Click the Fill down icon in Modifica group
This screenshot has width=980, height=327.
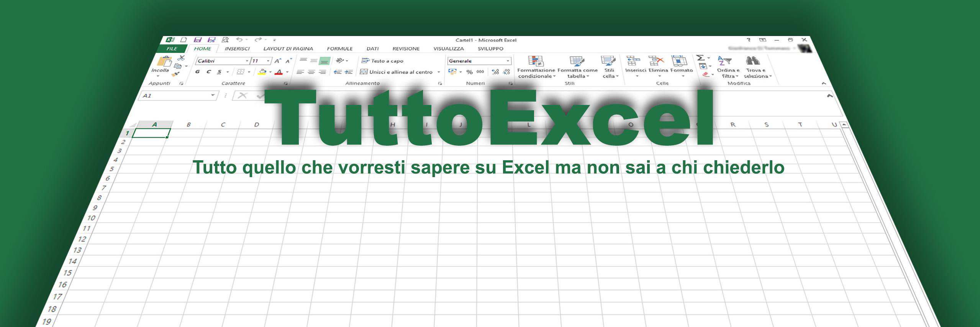pos(703,66)
